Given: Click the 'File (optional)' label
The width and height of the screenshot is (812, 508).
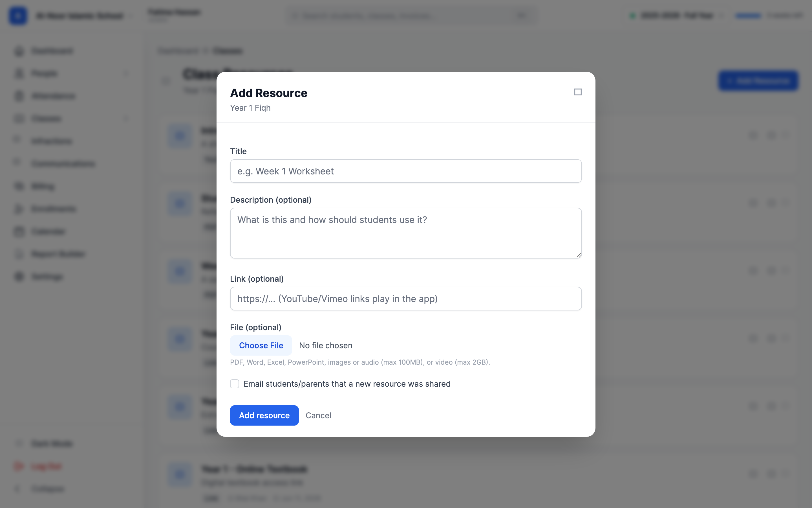Looking at the screenshot, I should tap(255, 327).
